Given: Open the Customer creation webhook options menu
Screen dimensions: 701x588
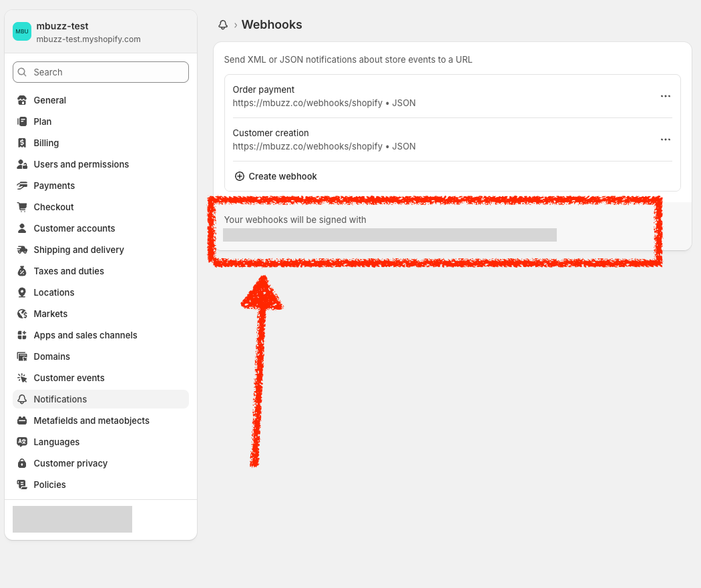Looking at the screenshot, I should (x=665, y=139).
